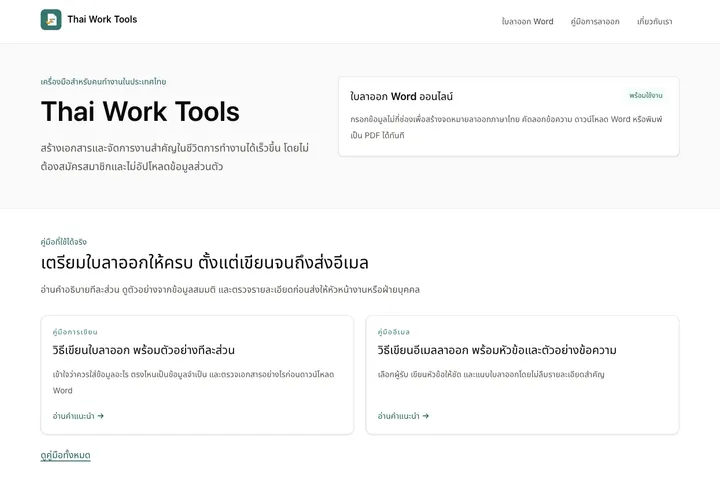This screenshot has height=479, width=720.
Task: Click the arrow icon in คู่มือการเขียน card
Action: point(101,416)
